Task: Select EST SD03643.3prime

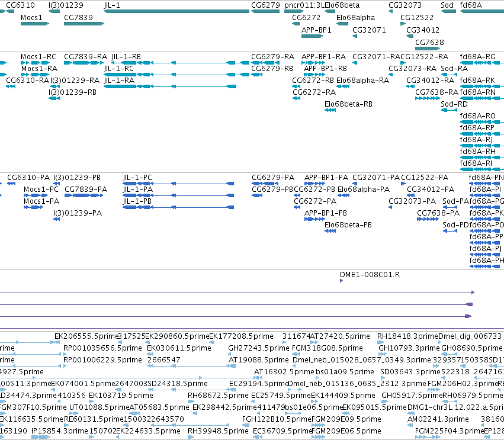Action: (x=410, y=372)
